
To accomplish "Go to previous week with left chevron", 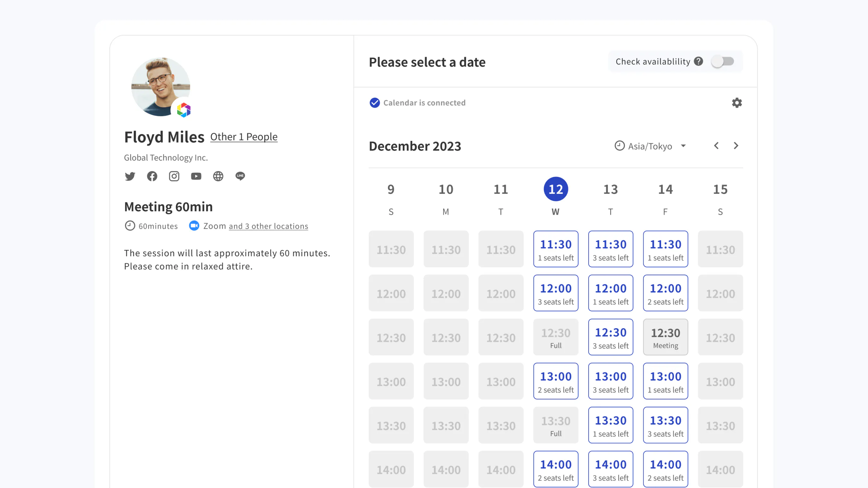I will [716, 146].
